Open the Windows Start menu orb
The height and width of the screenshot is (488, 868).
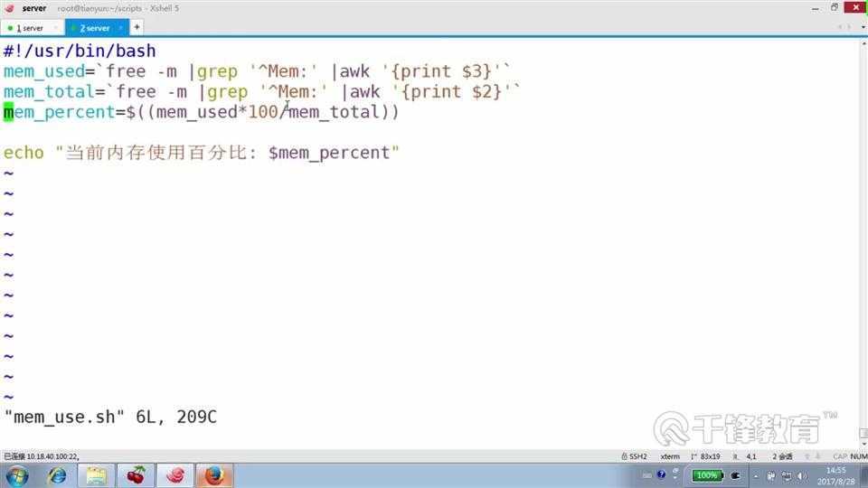coord(17,476)
